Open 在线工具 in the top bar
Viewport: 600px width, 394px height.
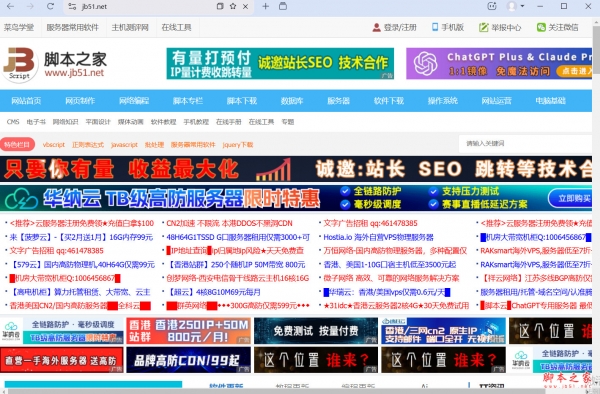click(176, 27)
